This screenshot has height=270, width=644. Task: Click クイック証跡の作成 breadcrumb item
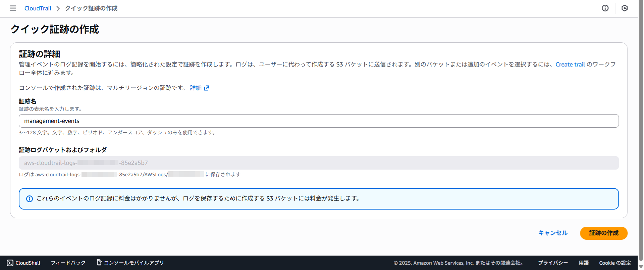tap(91, 8)
